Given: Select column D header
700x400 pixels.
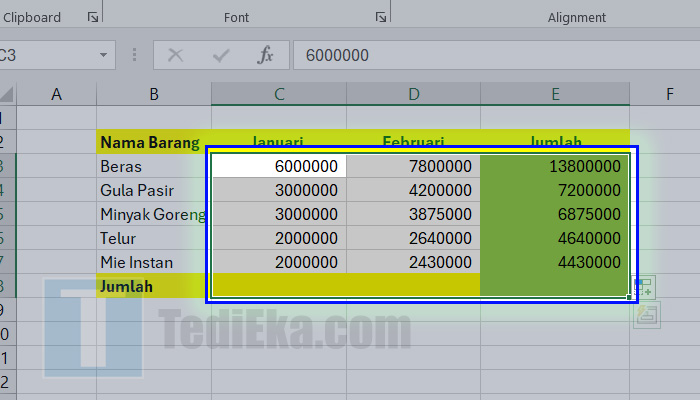Looking at the screenshot, I should click(x=413, y=94).
